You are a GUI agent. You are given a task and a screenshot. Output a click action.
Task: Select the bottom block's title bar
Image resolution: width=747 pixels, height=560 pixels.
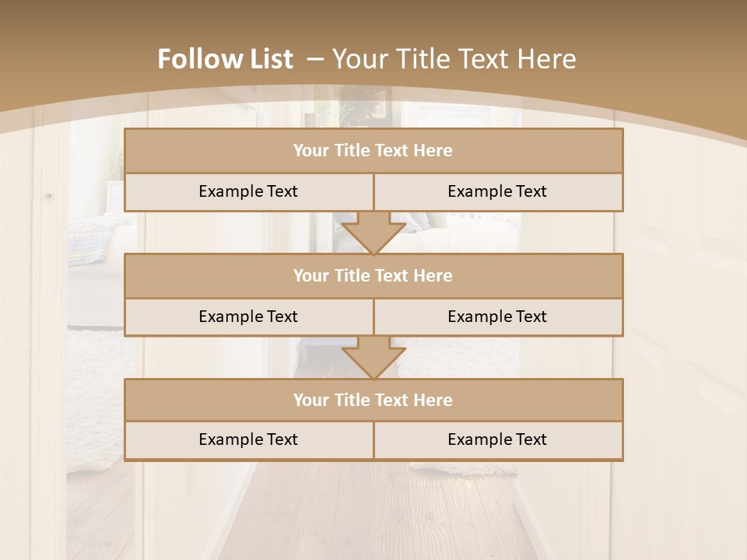point(373,400)
